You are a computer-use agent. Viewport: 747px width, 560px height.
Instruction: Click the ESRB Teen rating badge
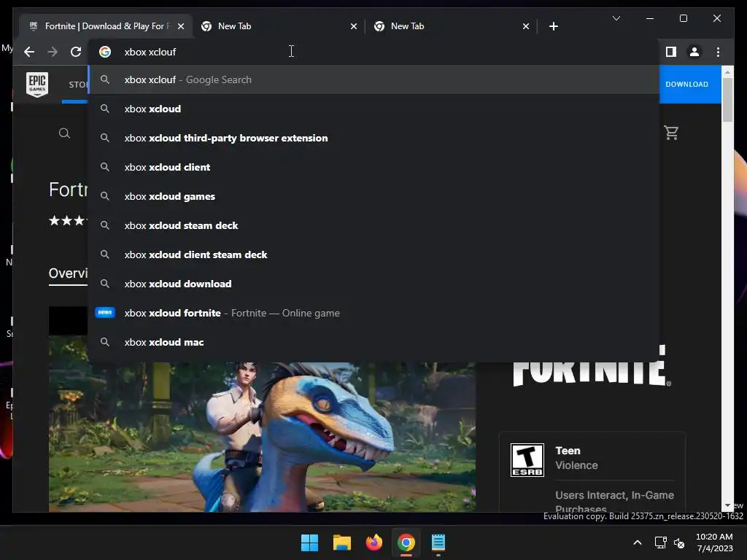527,460
